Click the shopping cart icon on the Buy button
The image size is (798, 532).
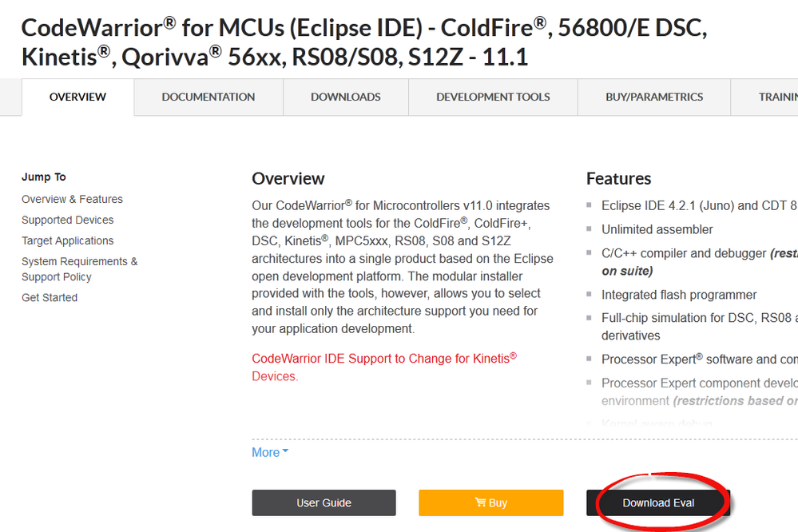[480, 503]
